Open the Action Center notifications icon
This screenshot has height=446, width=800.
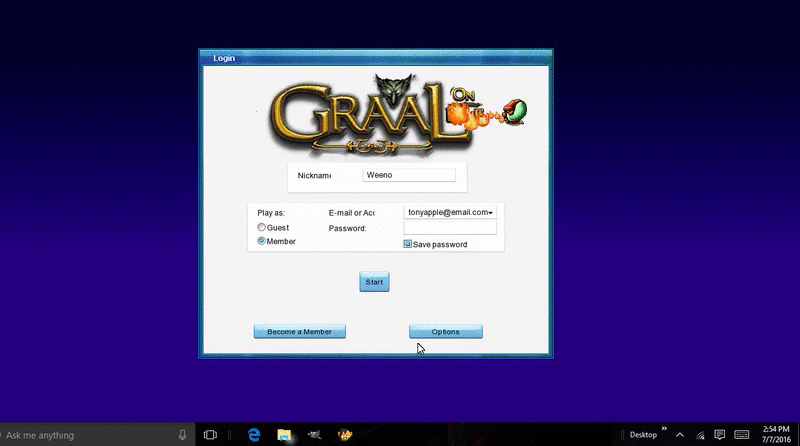(x=719, y=435)
